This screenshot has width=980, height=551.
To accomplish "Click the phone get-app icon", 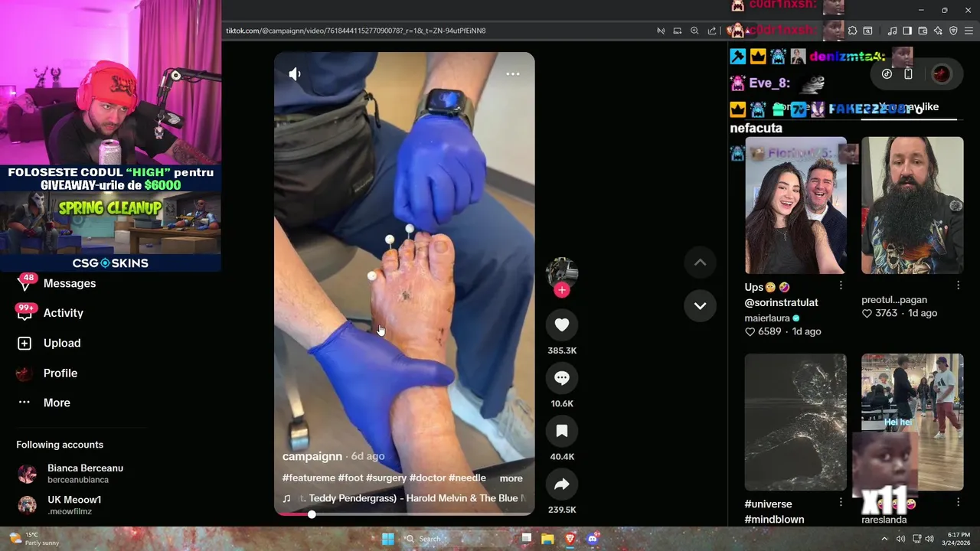I will pos(908,74).
